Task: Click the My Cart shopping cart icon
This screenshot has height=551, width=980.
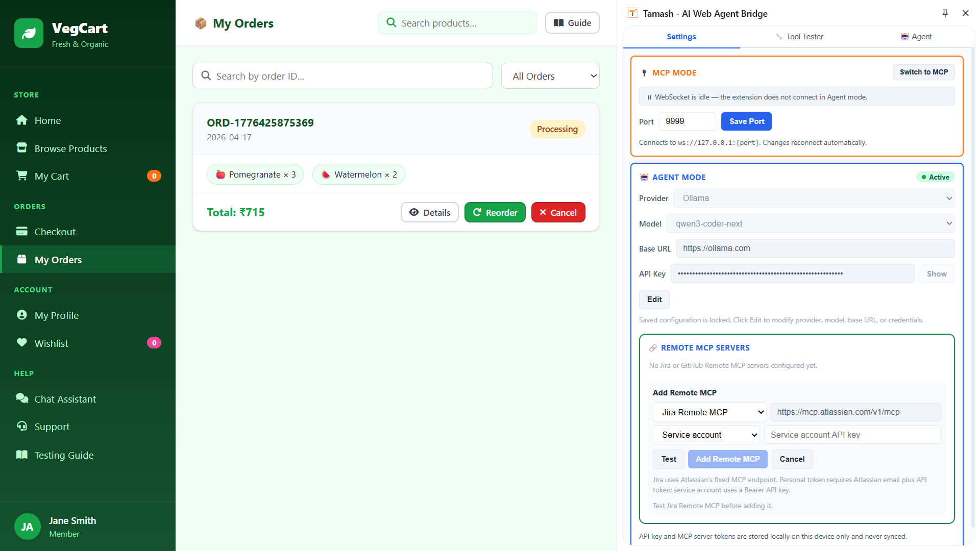Action: (21, 176)
